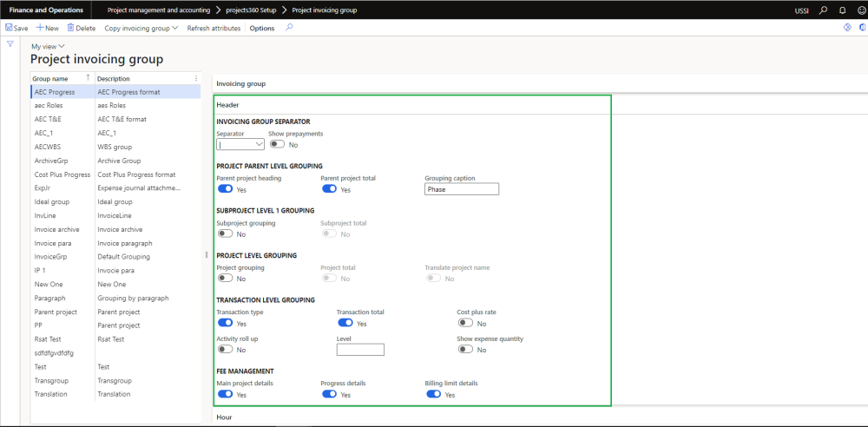Screen dimensions: 868x427
Task: Open the Copy invoicing group dropdown
Action: point(141,28)
